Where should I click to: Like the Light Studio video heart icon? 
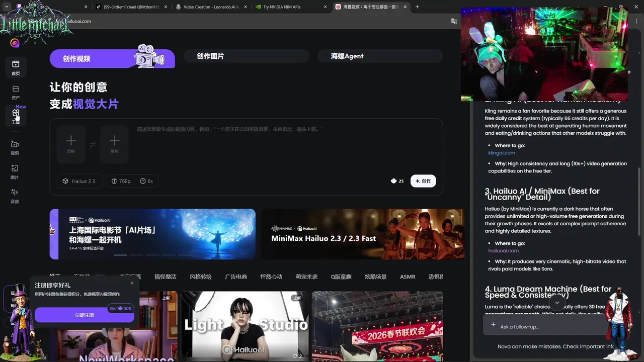pyautogui.click(x=295, y=355)
